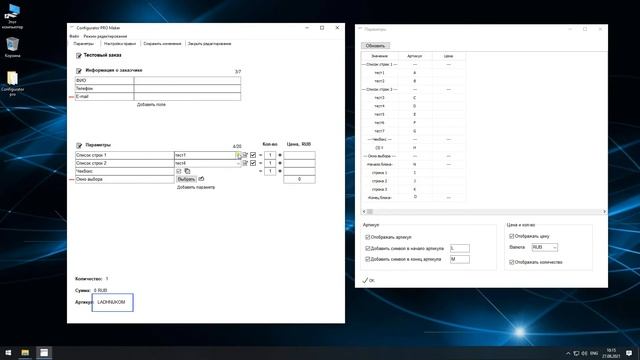
Task: Open the "Список строк 2" dropdown arrow
Action: coord(238,163)
